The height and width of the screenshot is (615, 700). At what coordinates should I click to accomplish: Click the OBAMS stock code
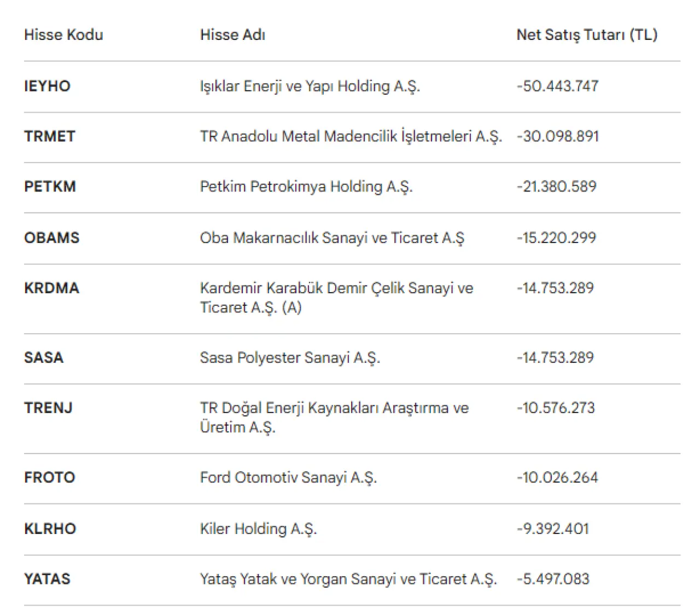point(52,238)
